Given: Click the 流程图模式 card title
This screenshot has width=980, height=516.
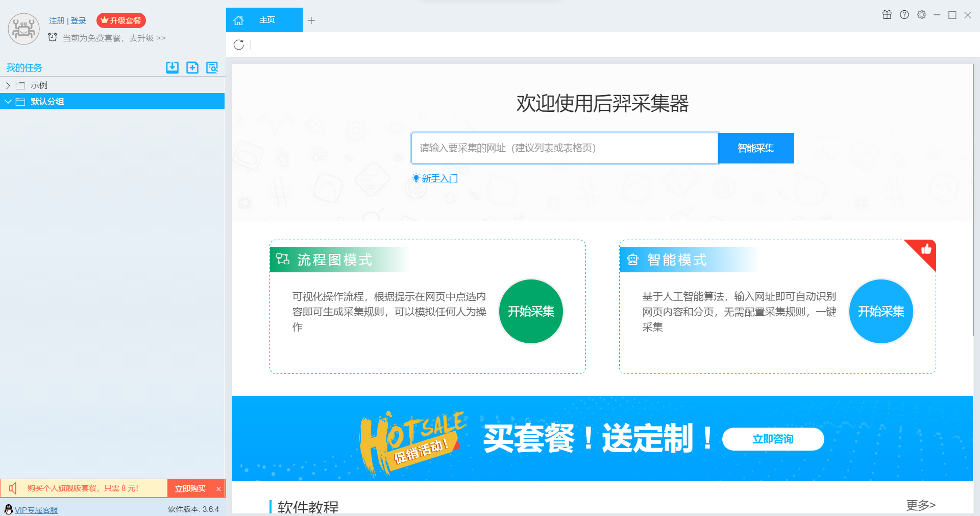Looking at the screenshot, I should pyautogui.click(x=335, y=260).
